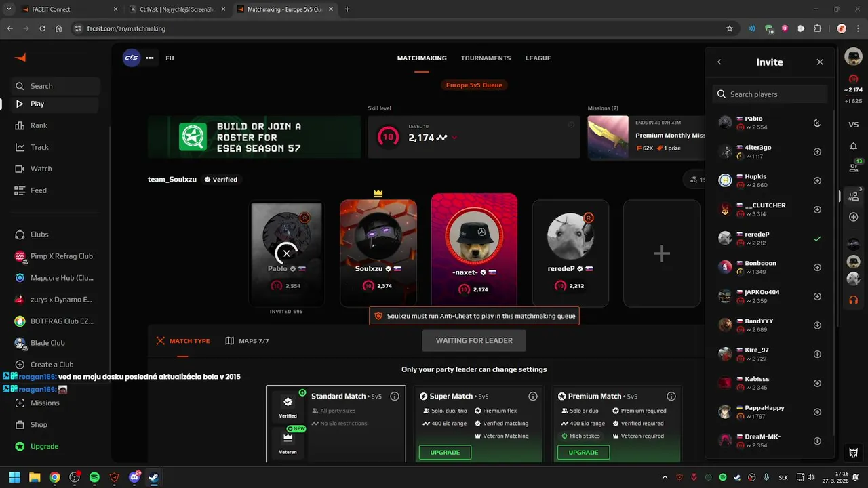Screen dimensions: 868x488
Task: Click the Search players field
Action: 770,94
